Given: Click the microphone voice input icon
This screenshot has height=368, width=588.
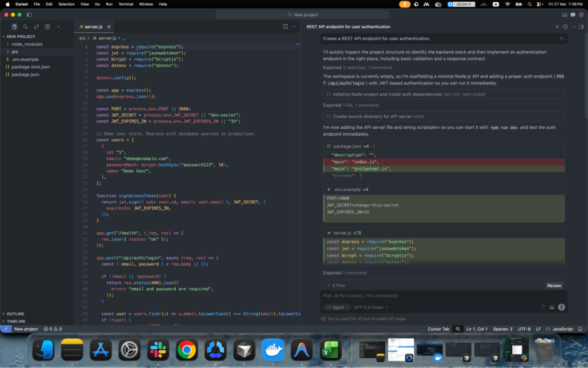Looking at the screenshot, I should (x=561, y=307).
